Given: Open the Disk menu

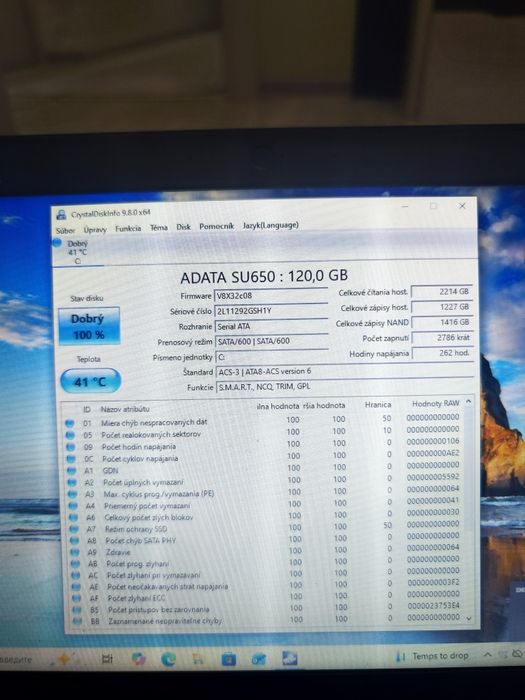Looking at the screenshot, I should pos(183,227).
